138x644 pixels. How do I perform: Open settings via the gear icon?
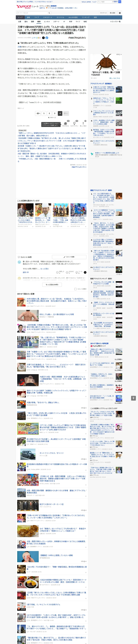tap(120, 13)
